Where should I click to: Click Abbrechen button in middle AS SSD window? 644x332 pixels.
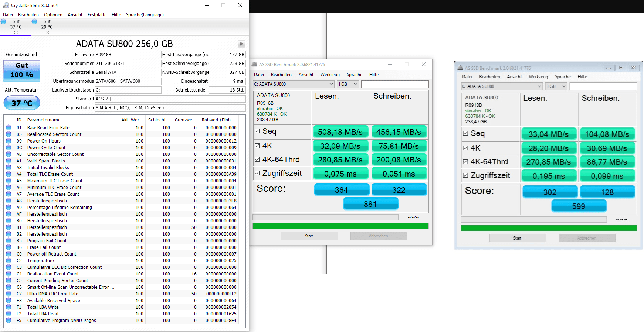point(379,236)
